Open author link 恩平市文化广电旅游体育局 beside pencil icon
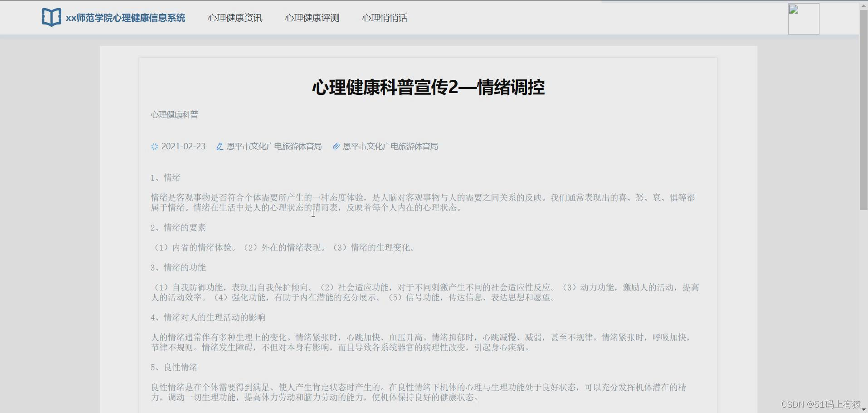The height and width of the screenshot is (413, 868). click(274, 146)
